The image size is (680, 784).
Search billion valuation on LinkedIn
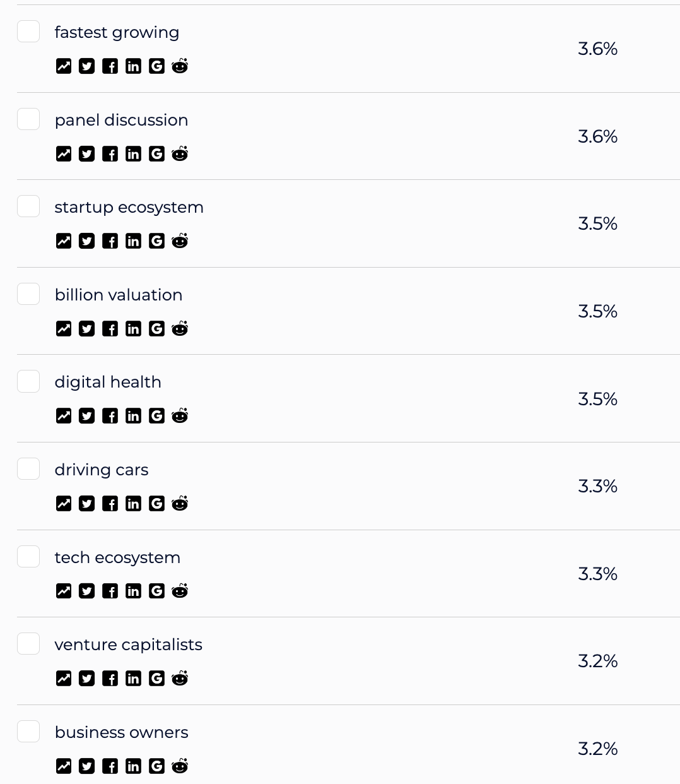click(x=133, y=329)
